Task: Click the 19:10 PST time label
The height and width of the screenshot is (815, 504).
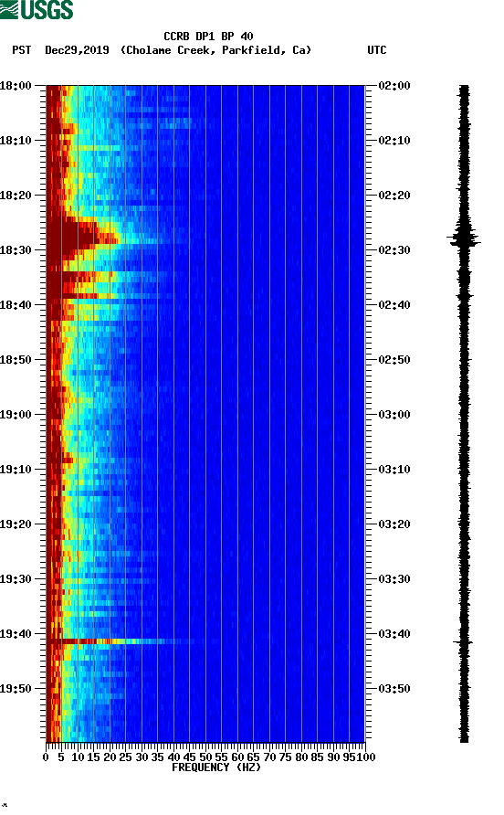Action: [16, 470]
